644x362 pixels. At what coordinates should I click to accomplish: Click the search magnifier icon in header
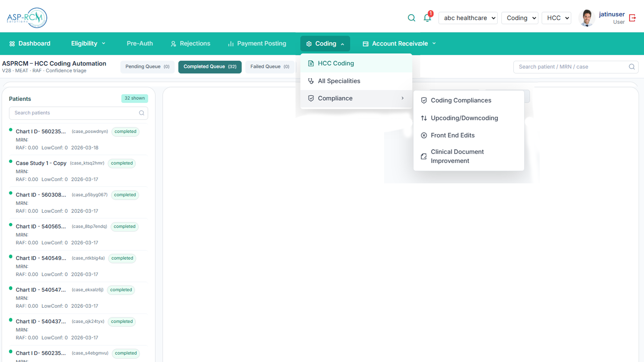pyautogui.click(x=411, y=18)
